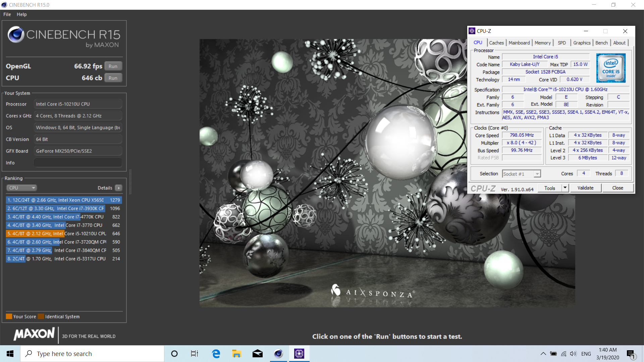Run the CPU benchmark
The image size is (644, 362).
[113, 78]
